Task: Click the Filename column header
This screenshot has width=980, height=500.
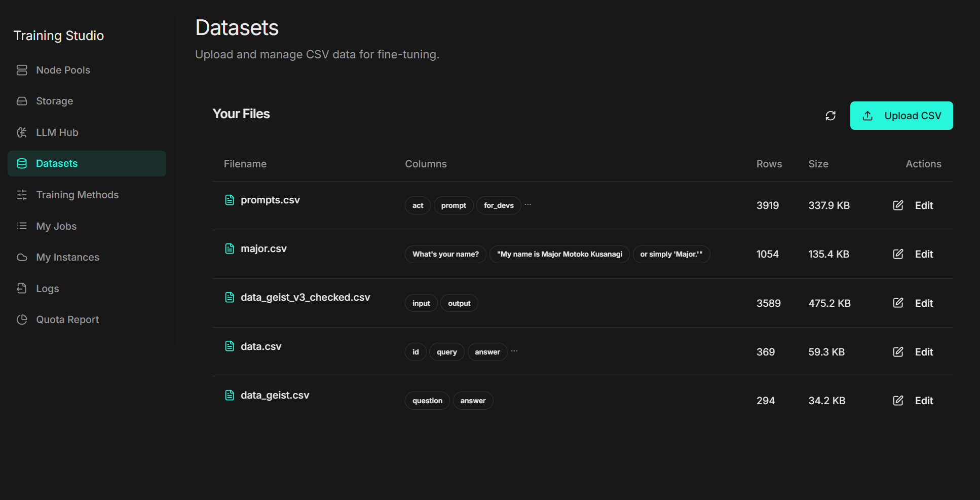Action: [245, 163]
